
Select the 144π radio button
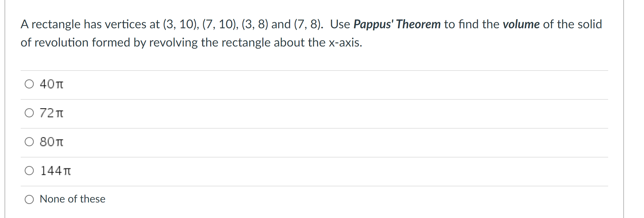tap(29, 171)
